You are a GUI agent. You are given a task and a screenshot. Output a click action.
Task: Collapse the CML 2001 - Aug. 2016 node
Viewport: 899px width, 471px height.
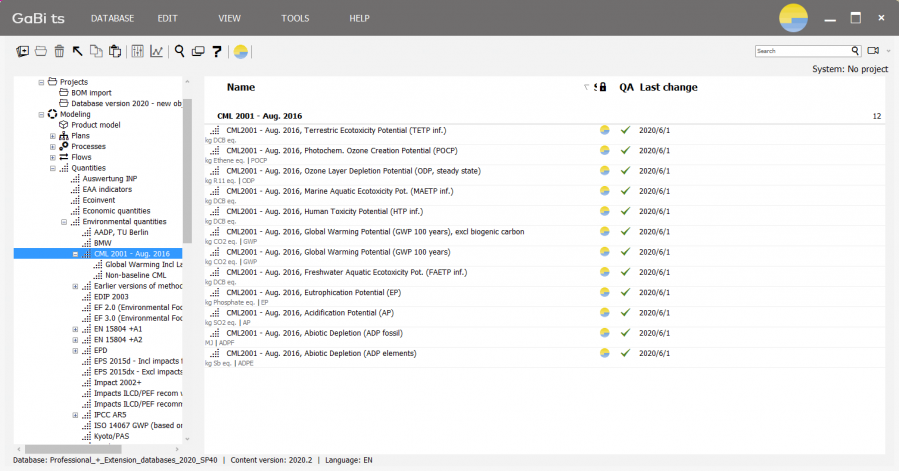tap(75, 254)
